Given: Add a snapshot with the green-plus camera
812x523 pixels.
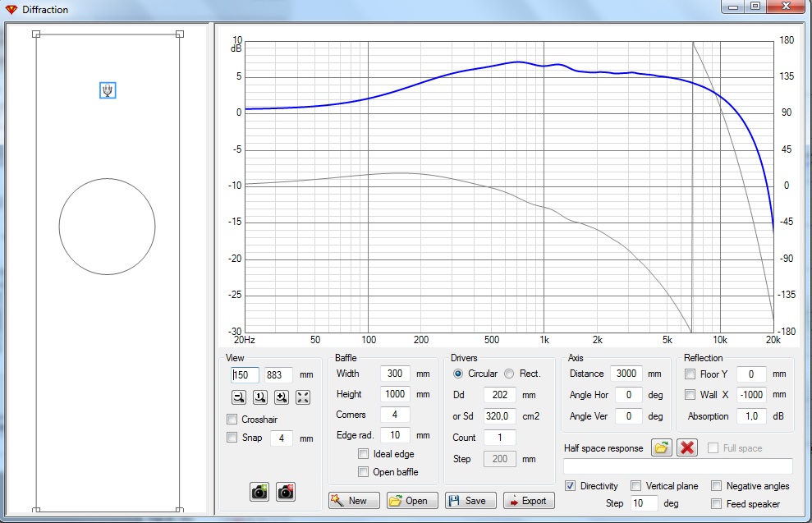Looking at the screenshot, I should 259,492.
